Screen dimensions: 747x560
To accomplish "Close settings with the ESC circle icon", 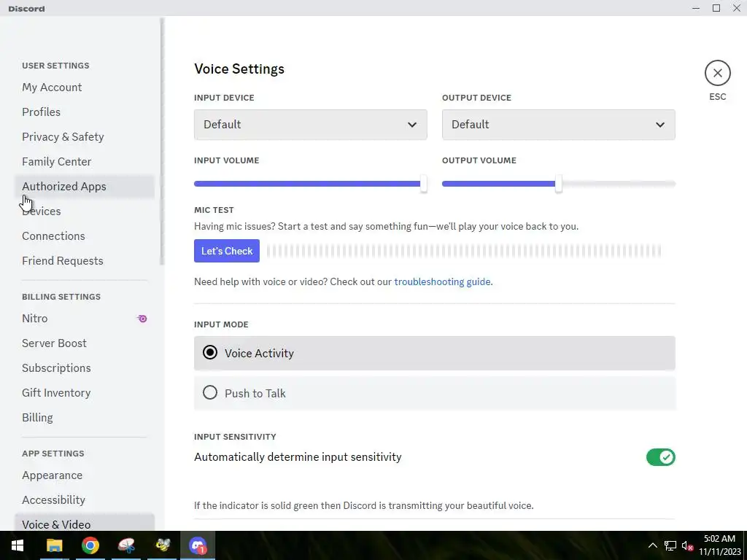I will point(718,74).
